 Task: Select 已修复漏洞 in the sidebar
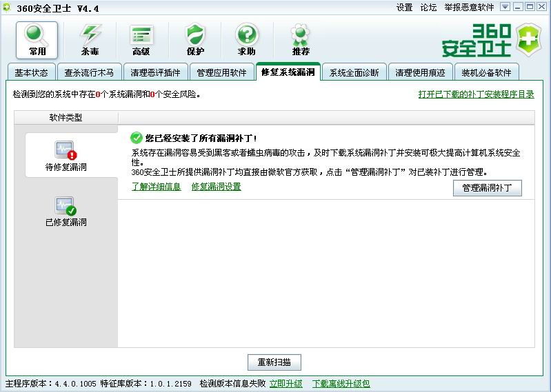pos(66,212)
